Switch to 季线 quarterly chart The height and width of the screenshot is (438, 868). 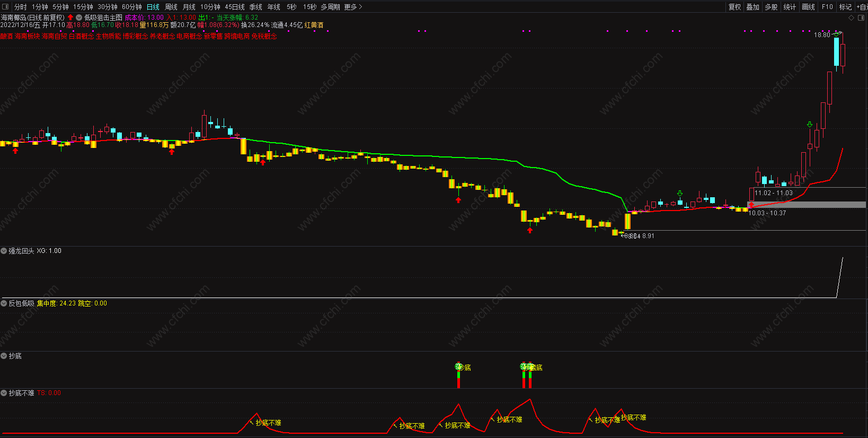(x=256, y=7)
